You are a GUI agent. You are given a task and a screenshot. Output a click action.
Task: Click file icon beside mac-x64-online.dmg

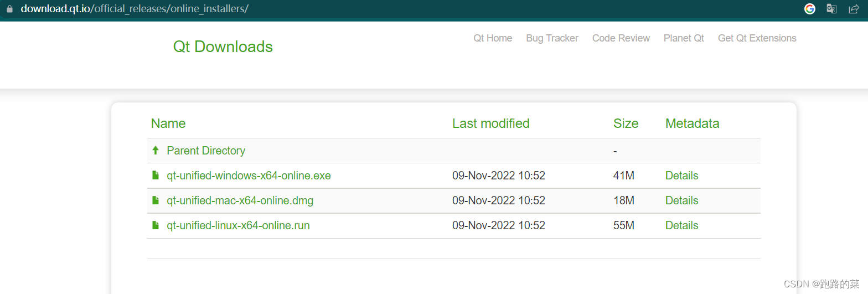156,200
